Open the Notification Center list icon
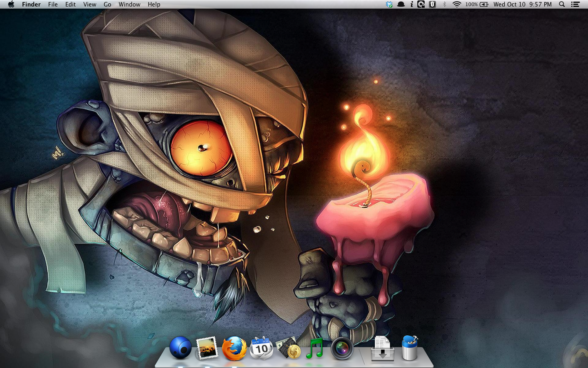 [575, 4]
